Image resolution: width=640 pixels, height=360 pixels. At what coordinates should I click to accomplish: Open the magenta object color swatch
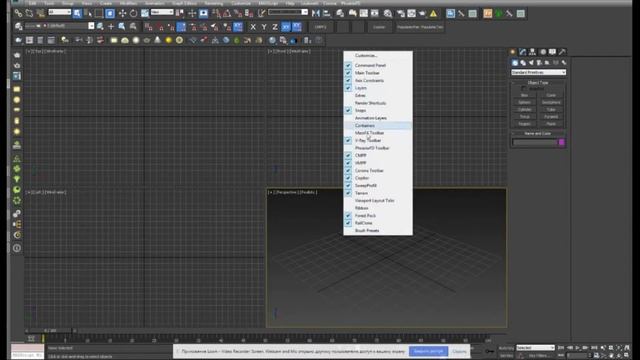click(562, 142)
